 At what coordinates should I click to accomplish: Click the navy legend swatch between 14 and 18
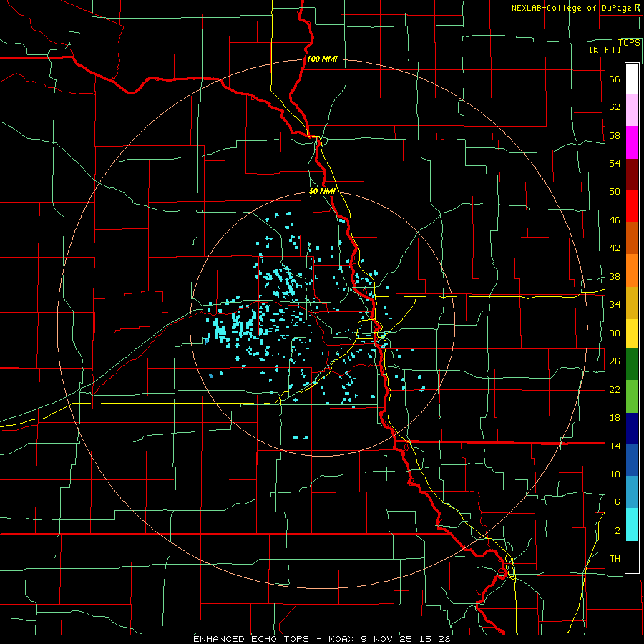point(632,429)
